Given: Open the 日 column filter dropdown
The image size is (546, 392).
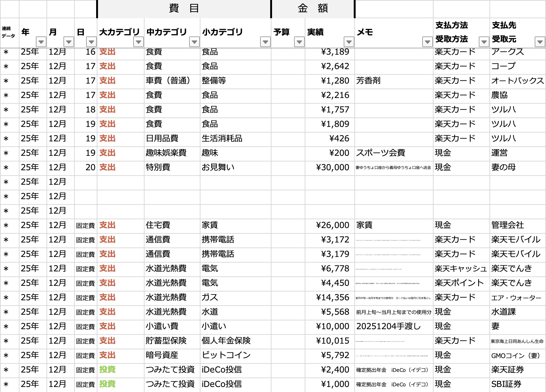Looking at the screenshot, I should tap(91, 42).
